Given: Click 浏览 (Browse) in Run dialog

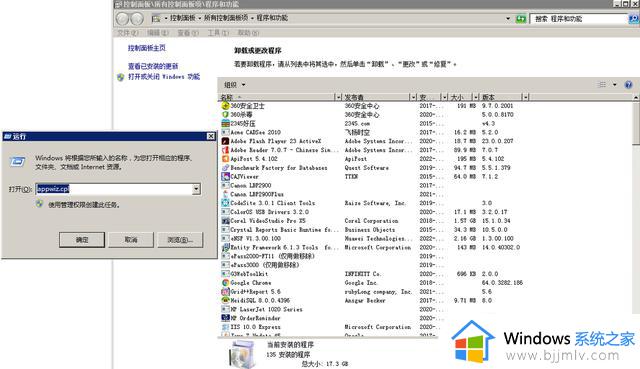Looking at the screenshot, I should 180,240.
